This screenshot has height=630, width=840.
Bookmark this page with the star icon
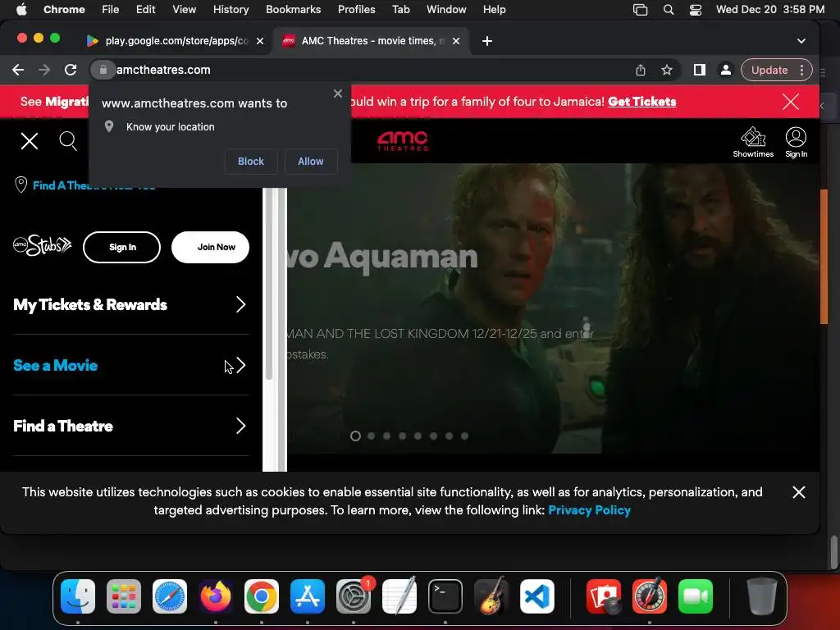click(x=666, y=71)
